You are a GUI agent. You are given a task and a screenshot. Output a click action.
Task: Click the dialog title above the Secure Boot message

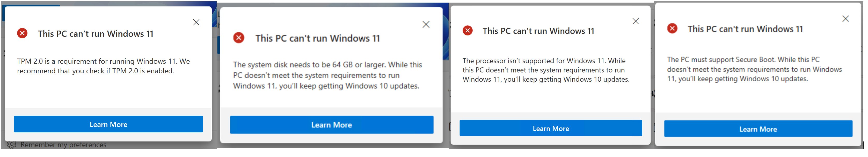click(745, 29)
